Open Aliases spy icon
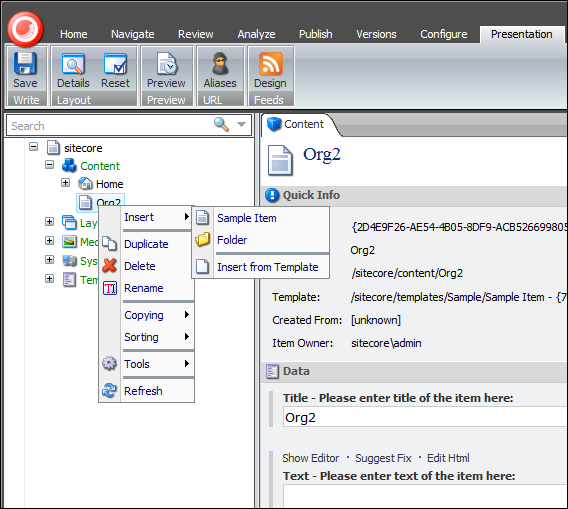This screenshot has width=568, height=509. pos(220,63)
